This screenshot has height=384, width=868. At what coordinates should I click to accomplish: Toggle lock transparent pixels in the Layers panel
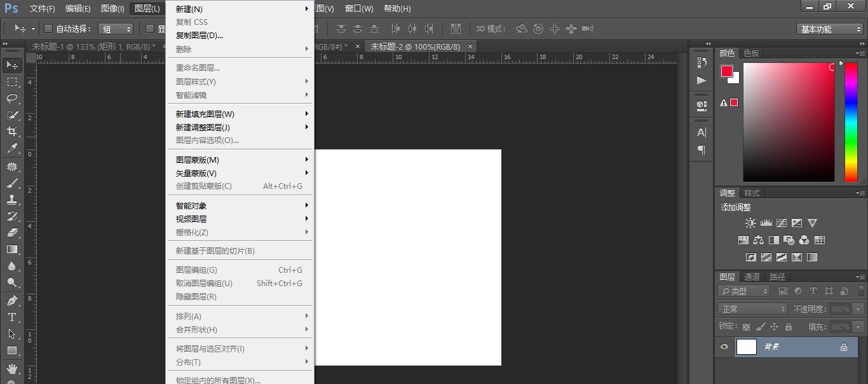(746, 327)
